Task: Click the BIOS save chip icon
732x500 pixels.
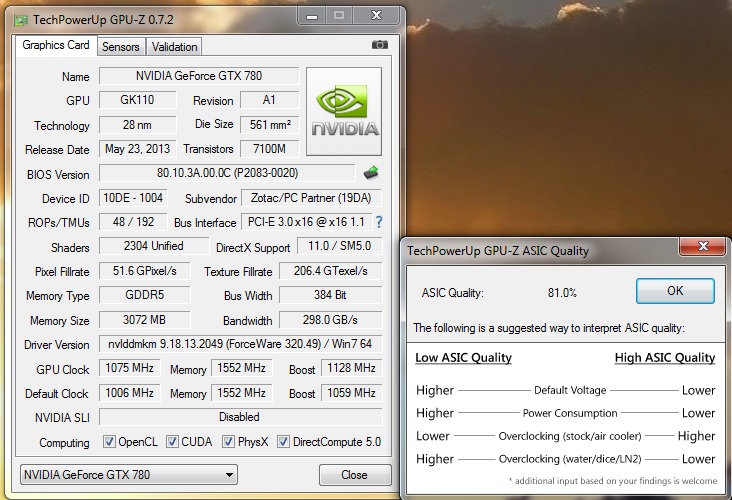Action: (x=371, y=173)
